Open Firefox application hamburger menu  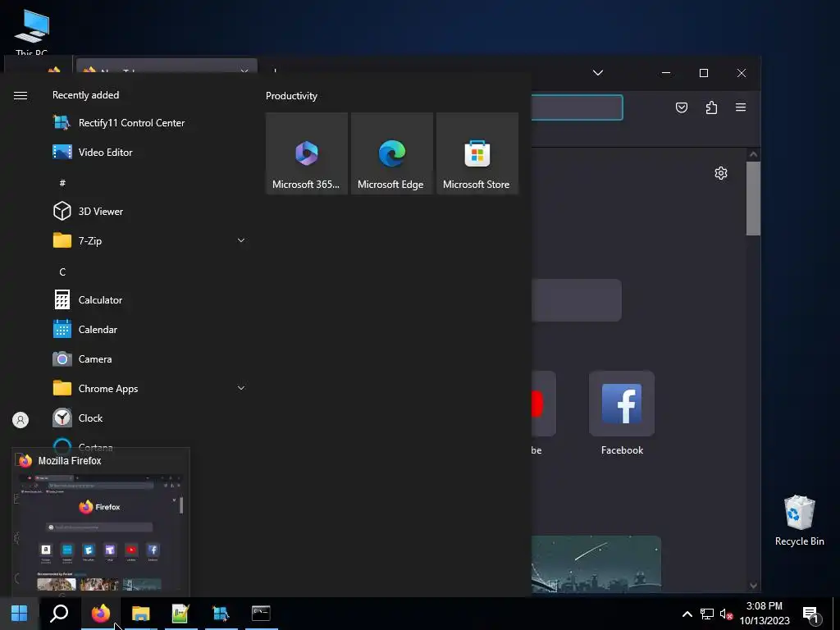pyautogui.click(x=741, y=107)
